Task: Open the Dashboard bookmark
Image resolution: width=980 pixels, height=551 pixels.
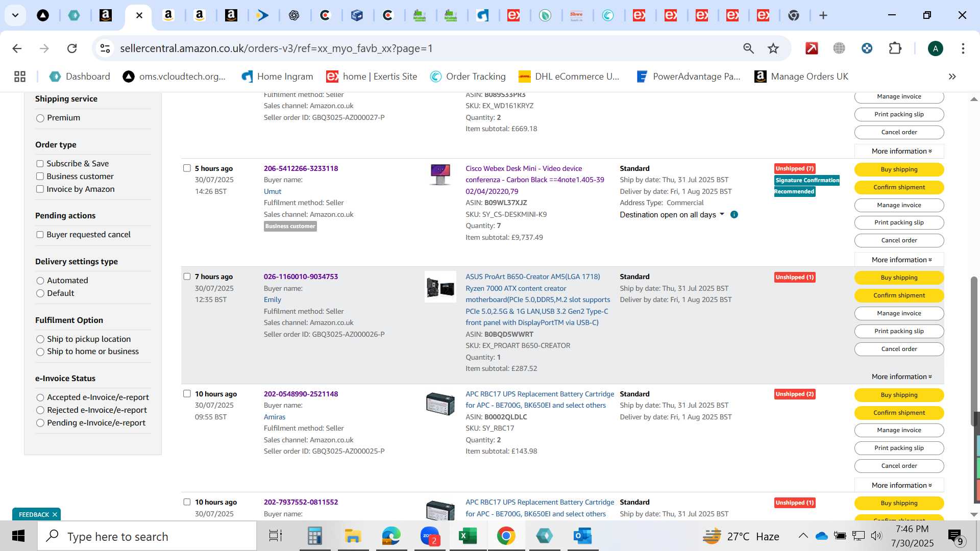Action: click(80, 77)
